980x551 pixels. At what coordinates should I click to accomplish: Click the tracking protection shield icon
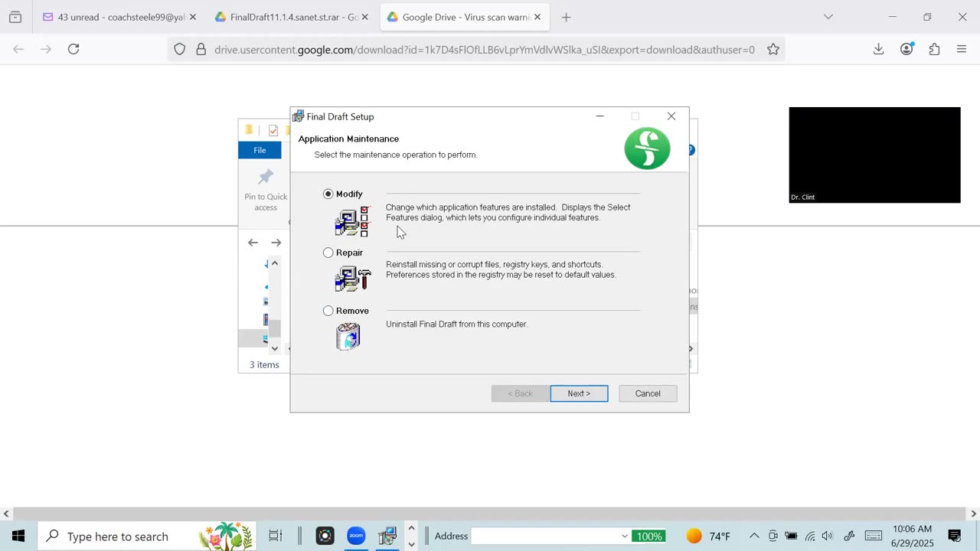179,49
